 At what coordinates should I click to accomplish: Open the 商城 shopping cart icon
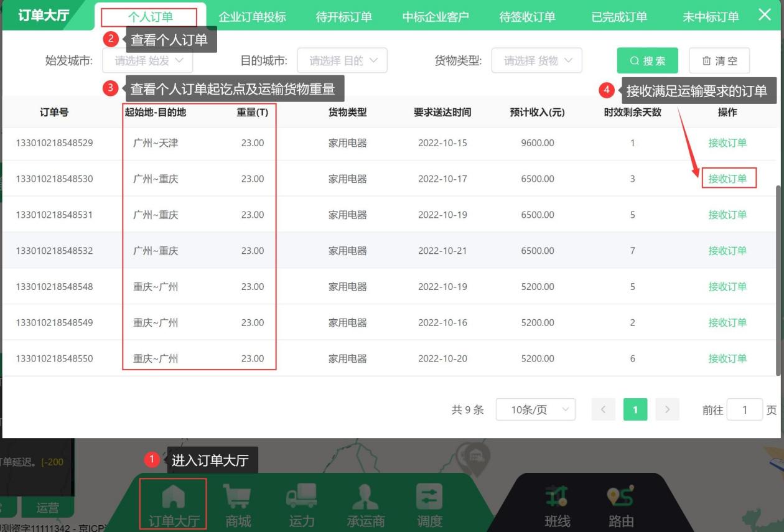(238, 499)
